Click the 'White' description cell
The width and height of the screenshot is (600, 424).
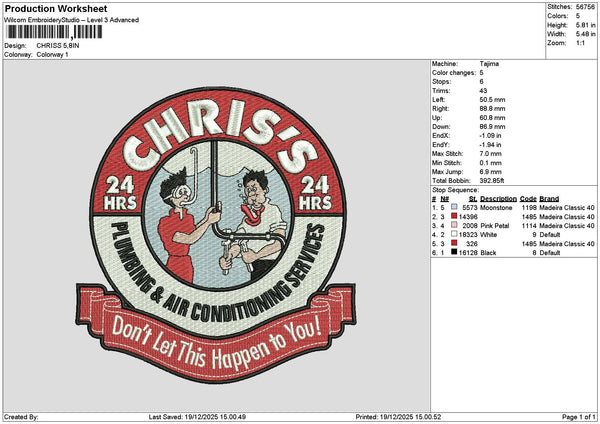pos(488,235)
